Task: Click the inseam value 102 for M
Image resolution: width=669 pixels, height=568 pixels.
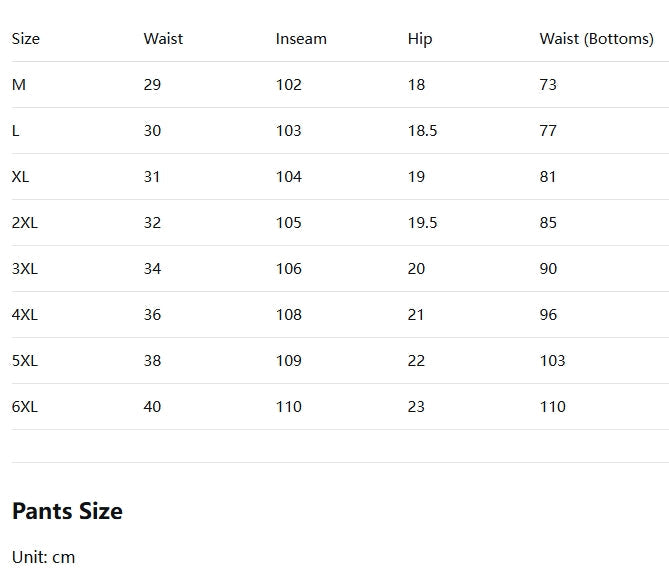Action: pos(288,85)
